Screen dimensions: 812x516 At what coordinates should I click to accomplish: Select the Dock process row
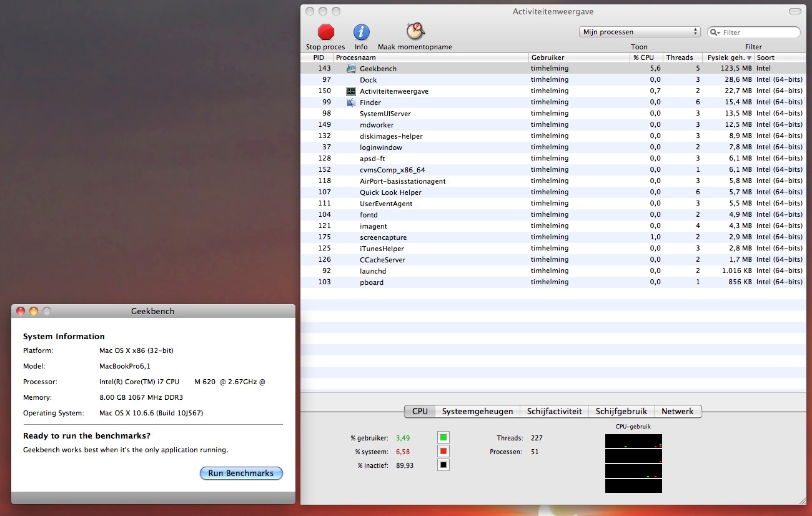(x=553, y=80)
